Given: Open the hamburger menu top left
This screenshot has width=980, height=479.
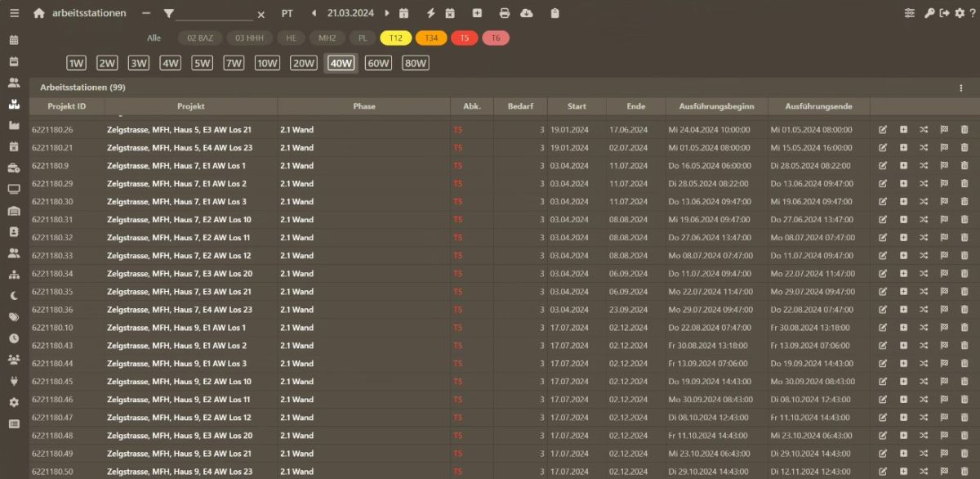Looking at the screenshot, I should tap(13, 12).
